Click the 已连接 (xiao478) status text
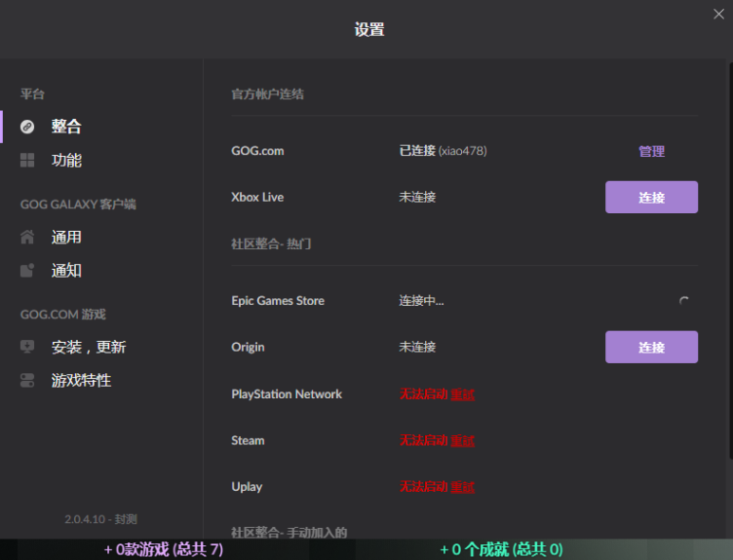733x560 pixels. (x=443, y=151)
